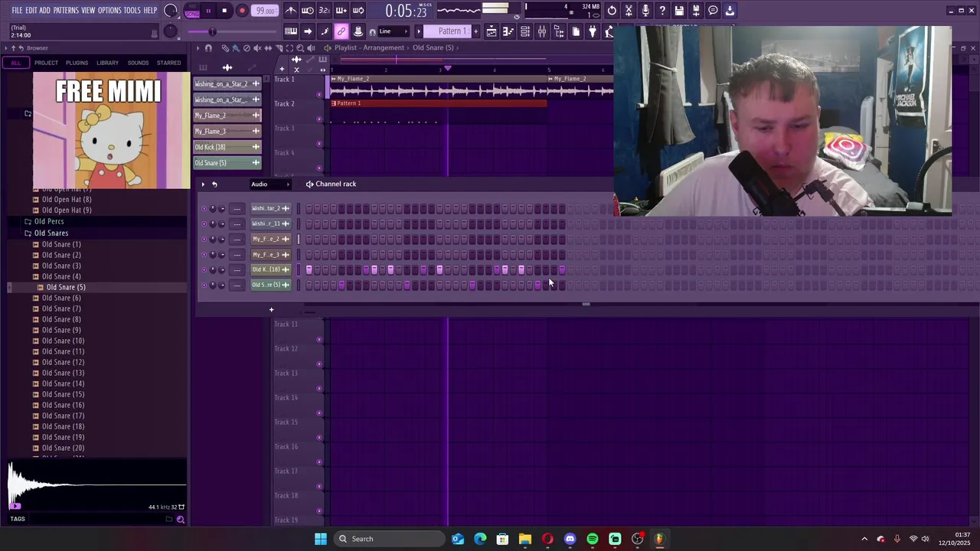Click the Old Snare (20) file
The image size is (980, 551).
click(x=63, y=448)
